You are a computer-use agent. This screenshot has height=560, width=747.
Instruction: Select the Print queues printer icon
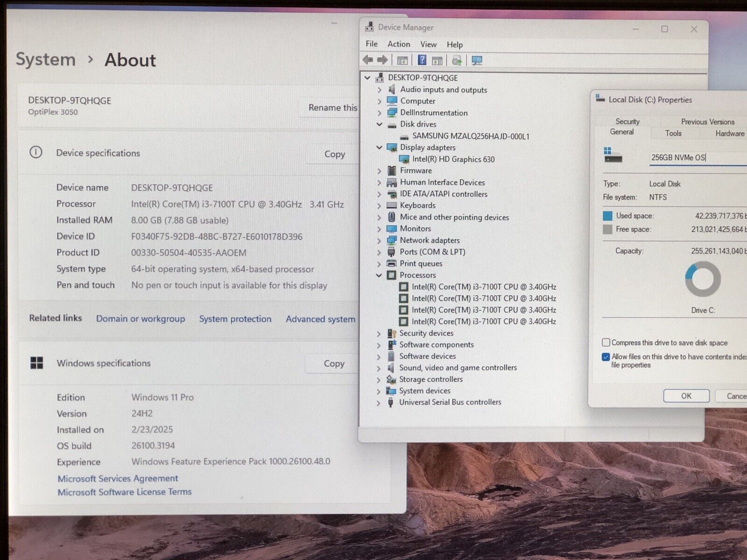[x=391, y=263]
